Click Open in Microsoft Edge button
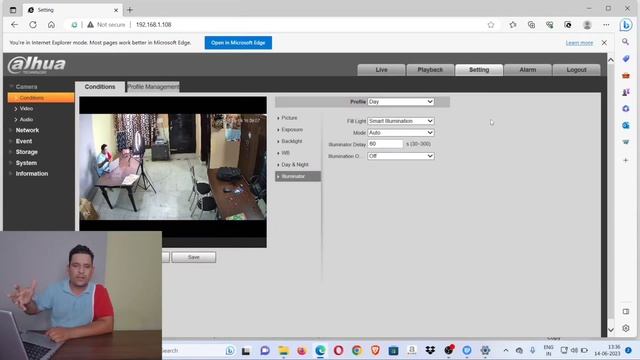The image size is (640, 360). point(238,42)
